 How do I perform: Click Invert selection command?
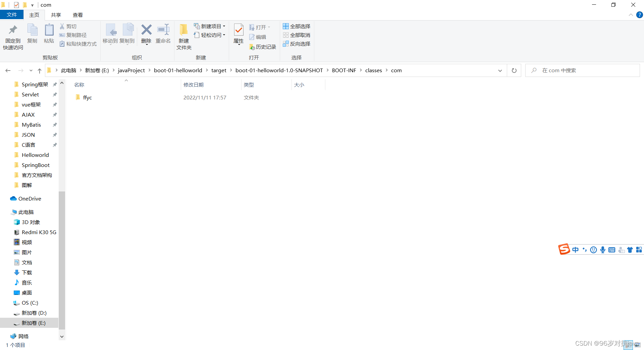pyautogui.click(x=297, y=44)
